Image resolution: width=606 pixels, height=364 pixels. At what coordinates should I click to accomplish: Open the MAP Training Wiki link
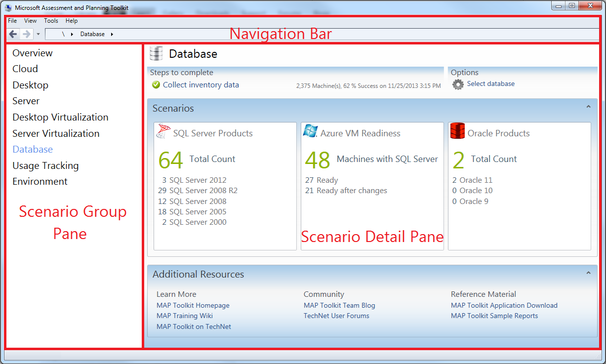[x=185, y=316]
